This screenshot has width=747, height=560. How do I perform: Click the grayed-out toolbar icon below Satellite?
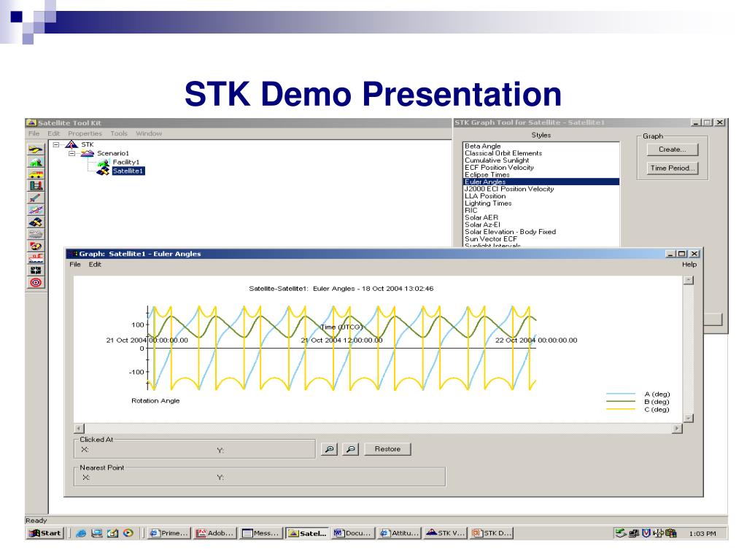[x=36, y=234]
